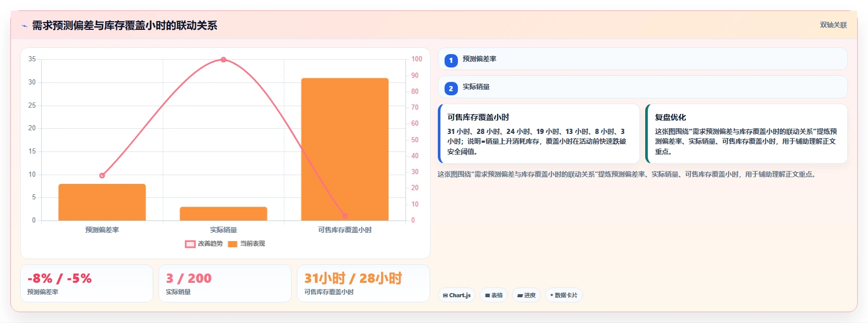Select the 实际销量 orange bar
This screenshot has width=868, height=323.
tap(223, 214)
